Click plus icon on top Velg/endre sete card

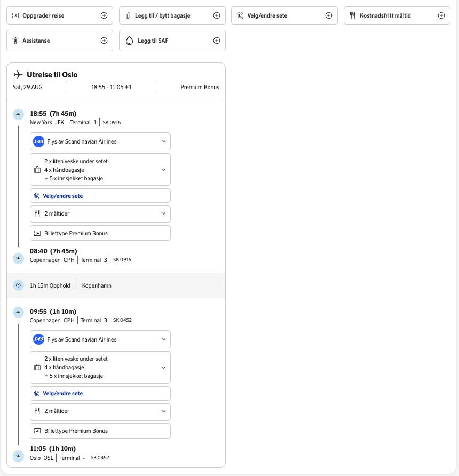click(329, 15)
